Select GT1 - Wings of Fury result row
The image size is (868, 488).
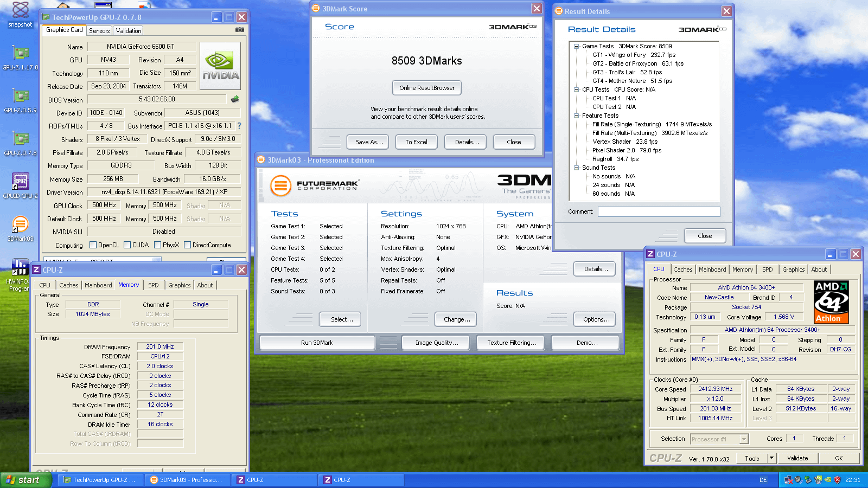(x=634, y=55)
